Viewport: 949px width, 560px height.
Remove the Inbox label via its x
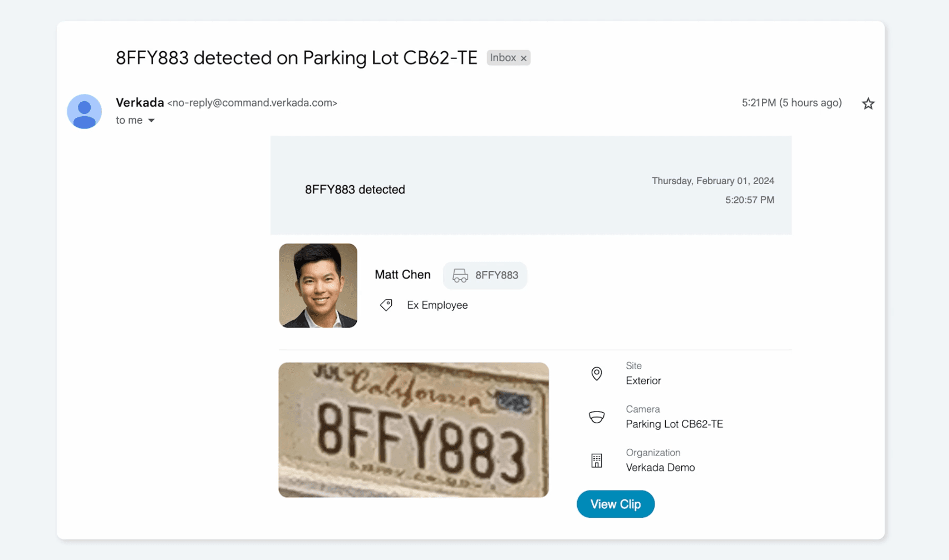(524, 58)
